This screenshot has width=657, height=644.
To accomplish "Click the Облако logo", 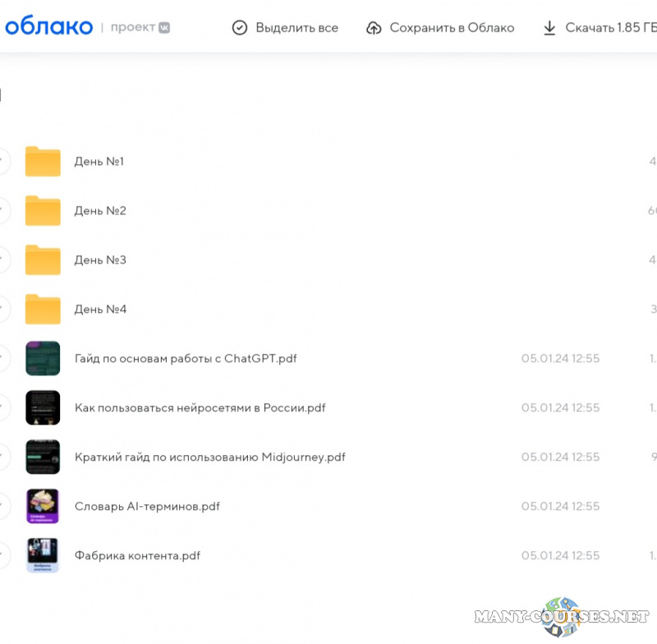I will pos(48,26).
